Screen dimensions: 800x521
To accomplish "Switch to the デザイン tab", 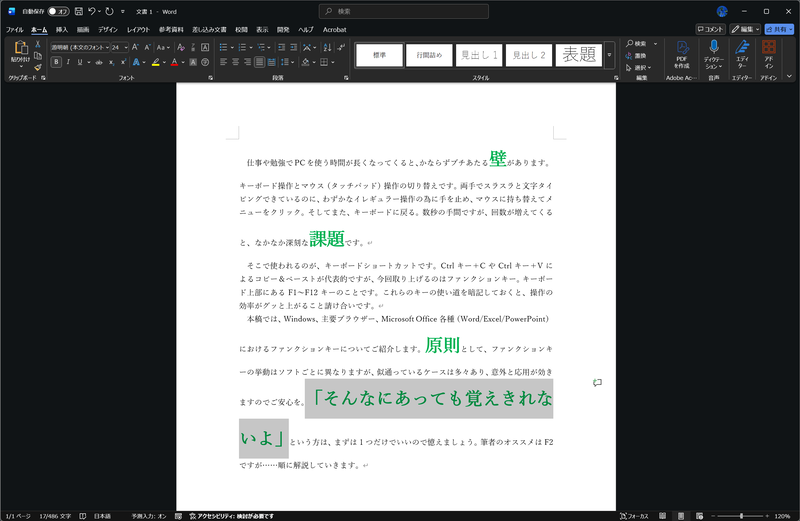I will (x=108, y=30).
